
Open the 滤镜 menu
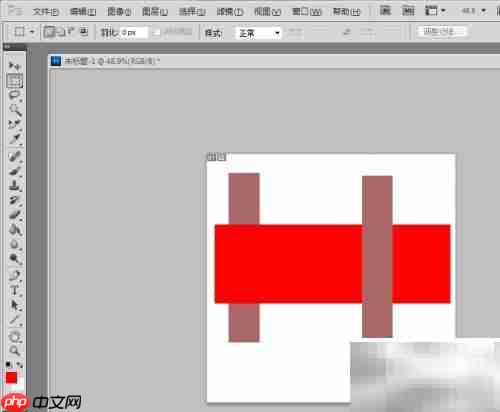click(230, 12)
